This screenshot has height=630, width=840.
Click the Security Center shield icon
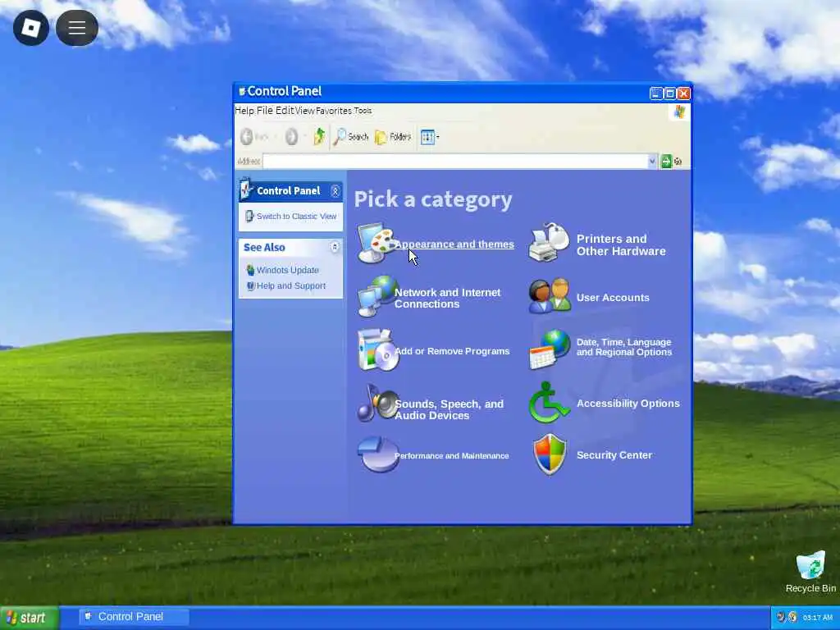click(x=550, y=454)
